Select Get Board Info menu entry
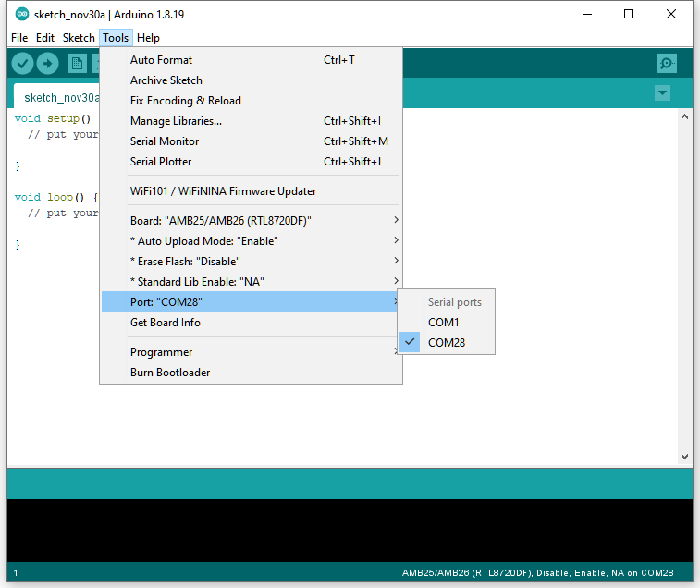 tap(252, 323)
